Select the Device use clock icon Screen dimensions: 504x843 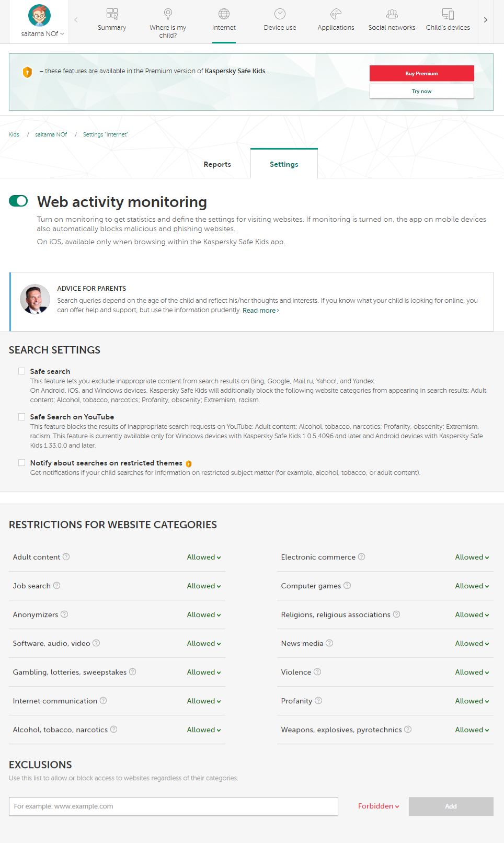280,14
